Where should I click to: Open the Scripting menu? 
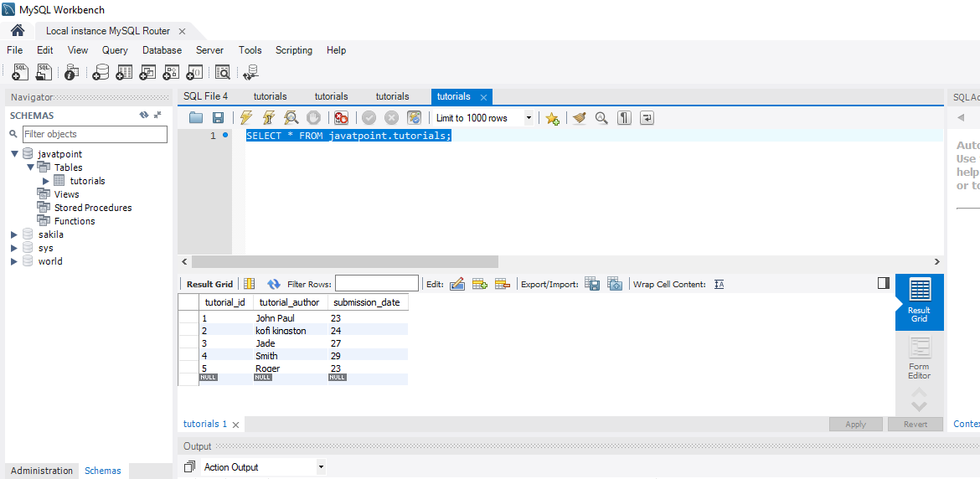[x=294, y=50]
